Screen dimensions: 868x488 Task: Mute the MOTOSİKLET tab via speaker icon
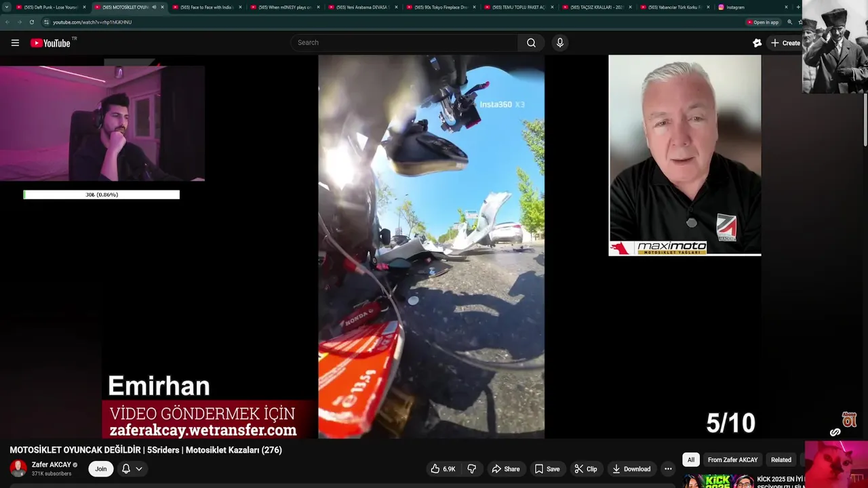(x=154, y=7)
